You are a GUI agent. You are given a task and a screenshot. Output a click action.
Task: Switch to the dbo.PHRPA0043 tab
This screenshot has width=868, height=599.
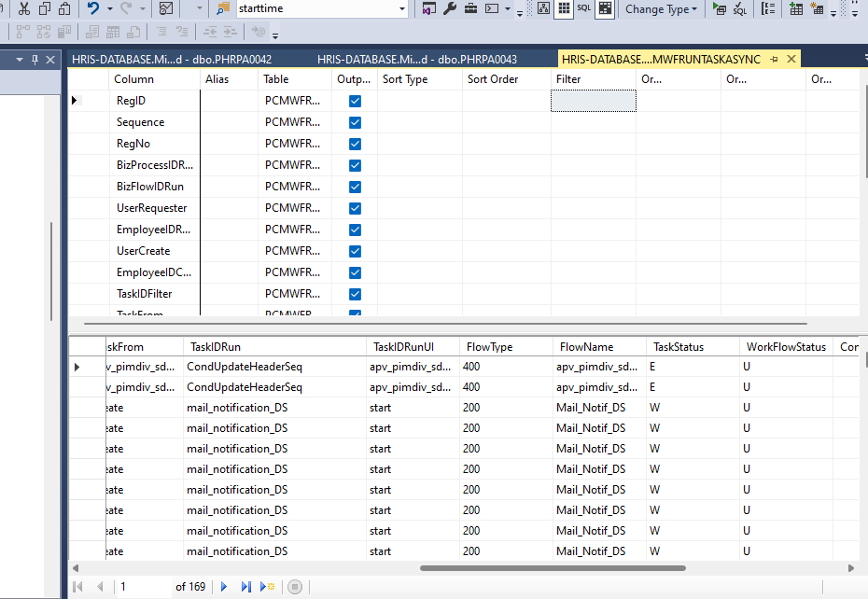click(417, 59)
